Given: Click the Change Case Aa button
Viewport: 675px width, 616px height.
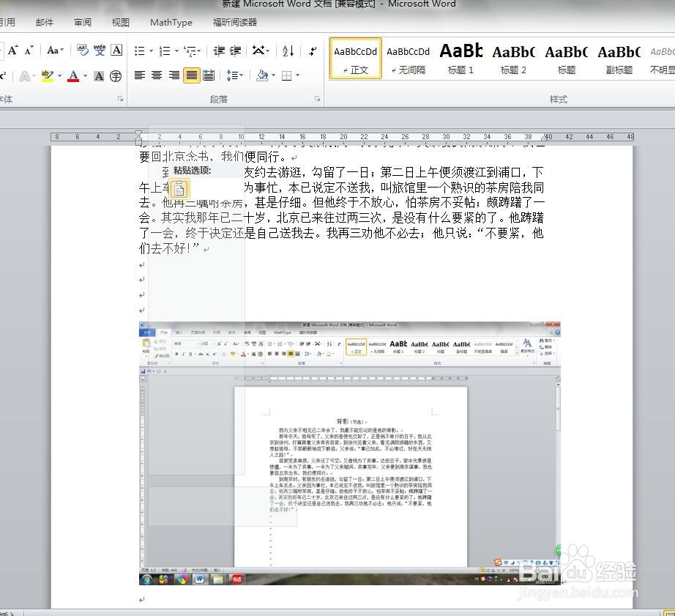Looking at the screenshot, I should [55, 51].
